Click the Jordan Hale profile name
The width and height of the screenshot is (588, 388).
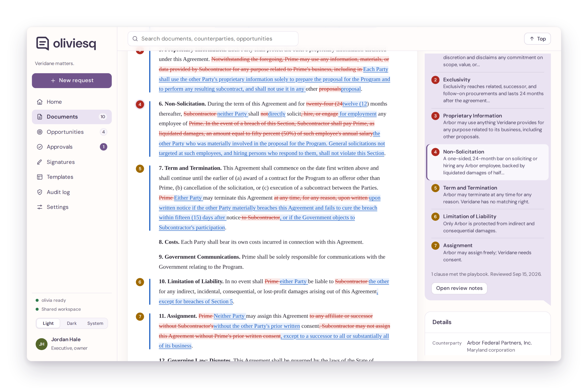click(x=66, y=339)
